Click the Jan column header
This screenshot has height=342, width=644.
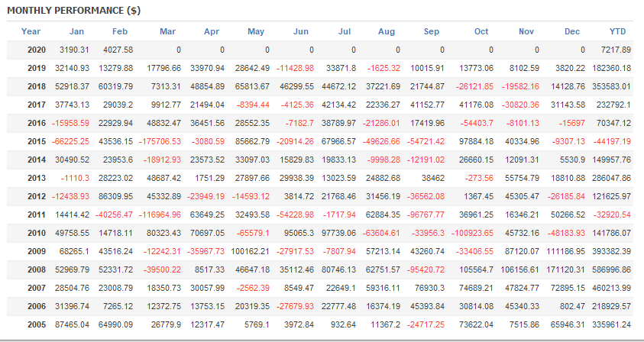76,31
